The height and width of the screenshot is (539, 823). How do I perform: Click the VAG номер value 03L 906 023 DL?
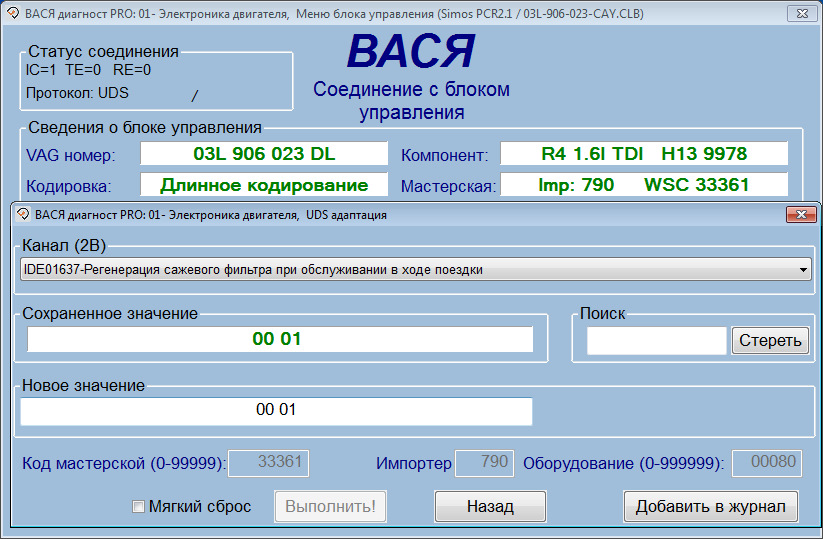tap(264, 154)
